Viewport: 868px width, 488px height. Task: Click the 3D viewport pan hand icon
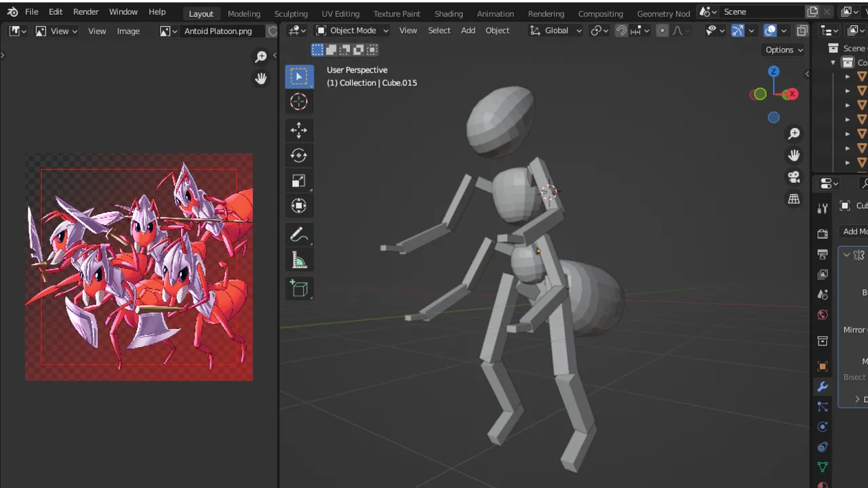pyautogui.click(x=794, y=155)
